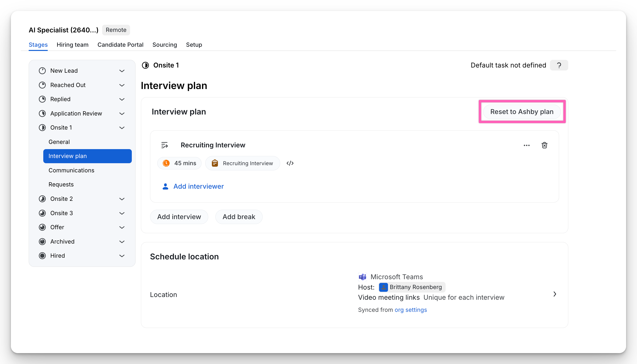Open the three-dot menu for Recruiting Interview
The image size is (637, 364).
pos(526,145)
